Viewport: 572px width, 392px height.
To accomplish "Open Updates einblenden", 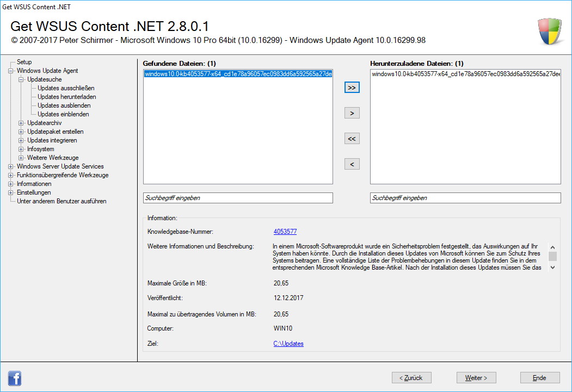I will click(64, 114).
